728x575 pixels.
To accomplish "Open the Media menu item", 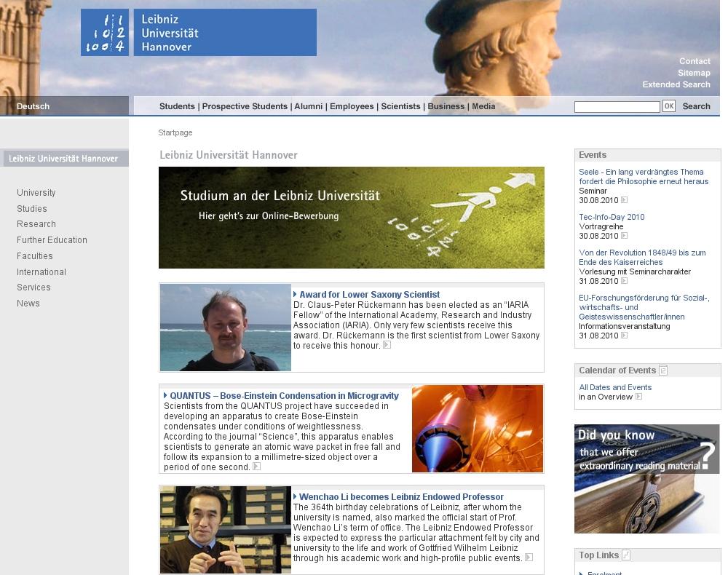I will [x=483, y=106].
